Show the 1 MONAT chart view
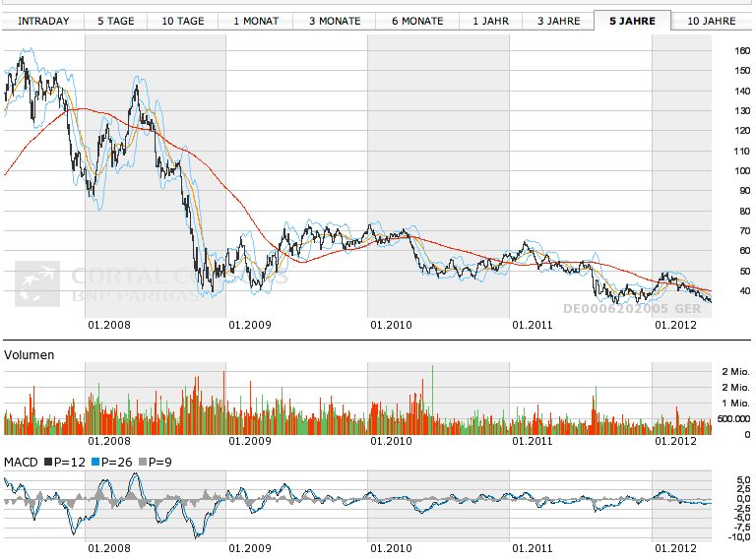 (256, 21)
